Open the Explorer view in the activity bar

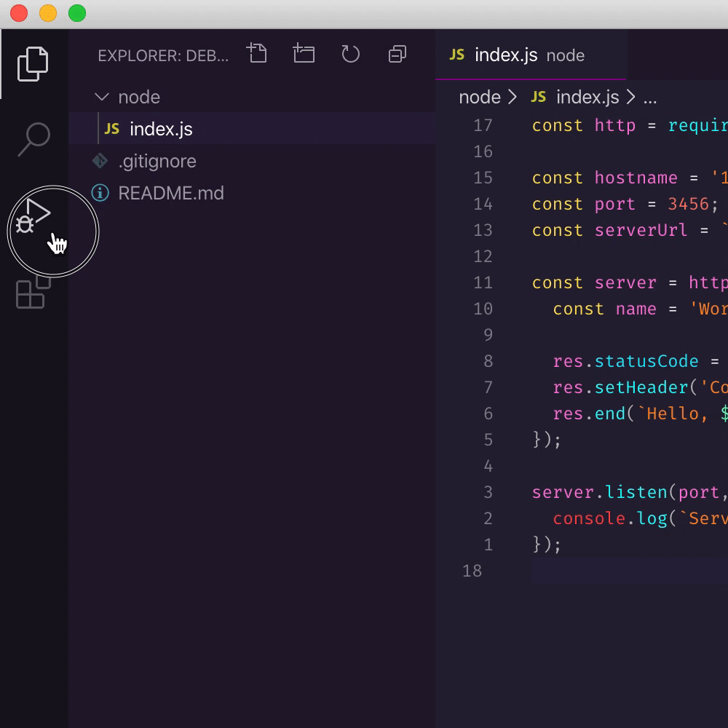tap(33, 64)
